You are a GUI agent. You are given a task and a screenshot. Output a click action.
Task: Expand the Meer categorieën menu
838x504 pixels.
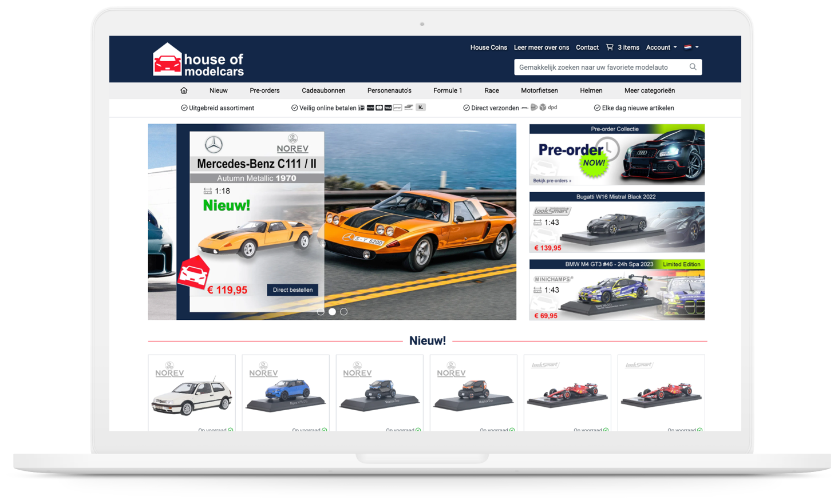point(649,90)
